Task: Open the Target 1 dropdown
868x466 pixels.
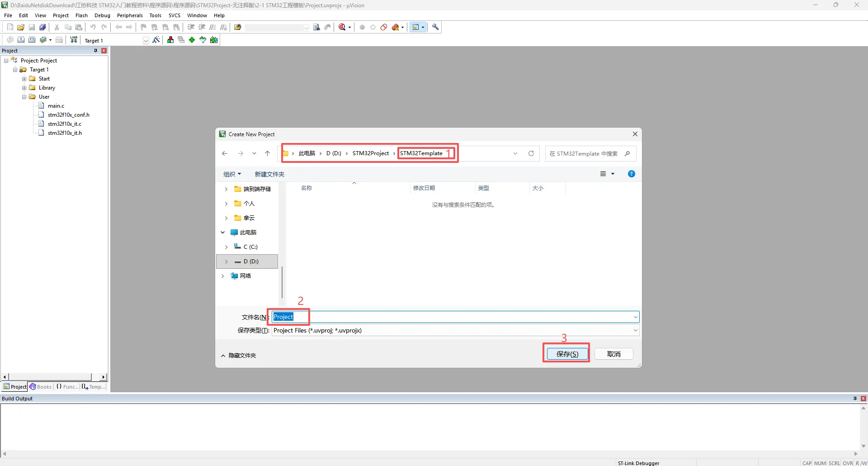Action: pyautogui.click(x=146, y=41)
